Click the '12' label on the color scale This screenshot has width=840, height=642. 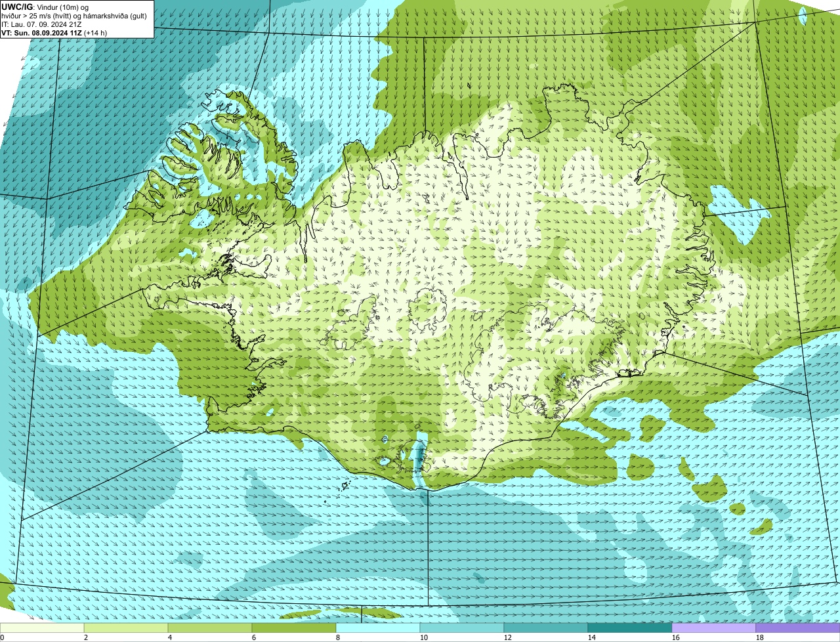click(508, 637)
